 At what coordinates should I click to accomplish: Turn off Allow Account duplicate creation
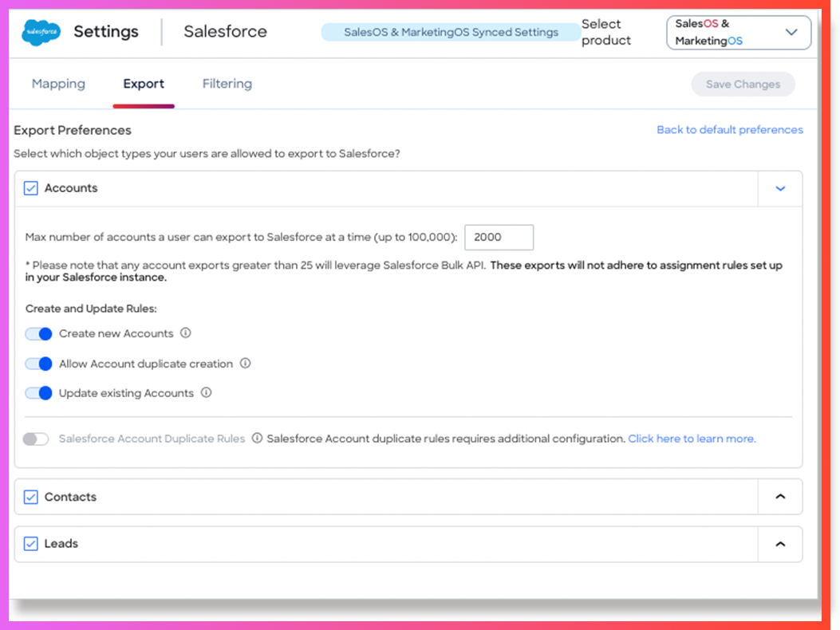click(38, 363)
